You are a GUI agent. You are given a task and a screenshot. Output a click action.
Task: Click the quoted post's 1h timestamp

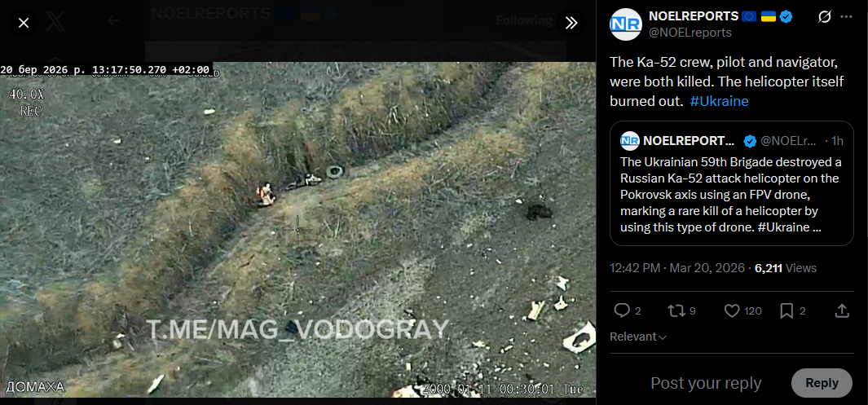(836, 141)
